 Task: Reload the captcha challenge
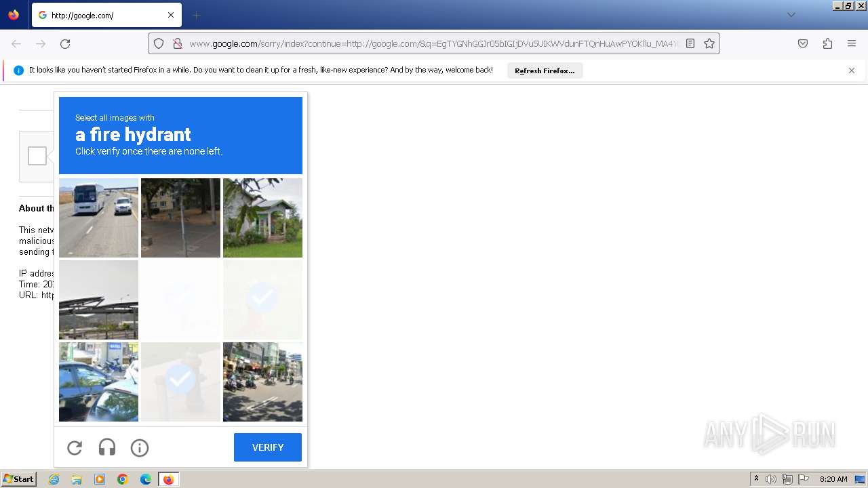tap(75, 447)
